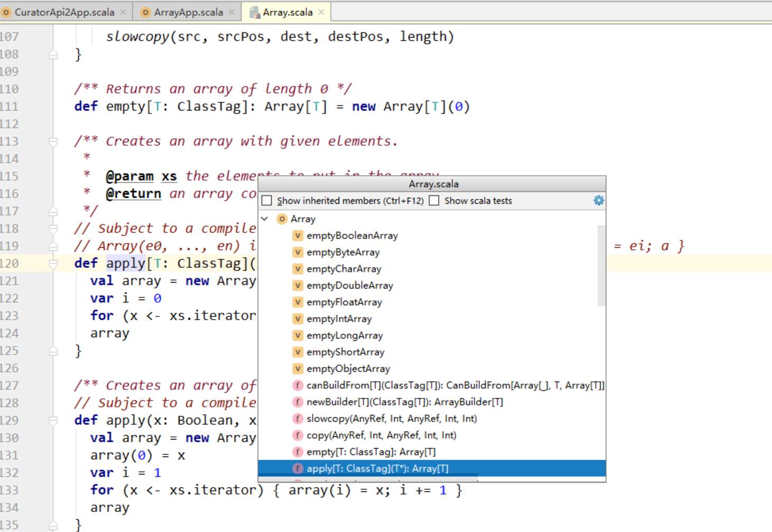Open structure popup settings gear
This screenshot has height=532, width=772.
point(599,201)
